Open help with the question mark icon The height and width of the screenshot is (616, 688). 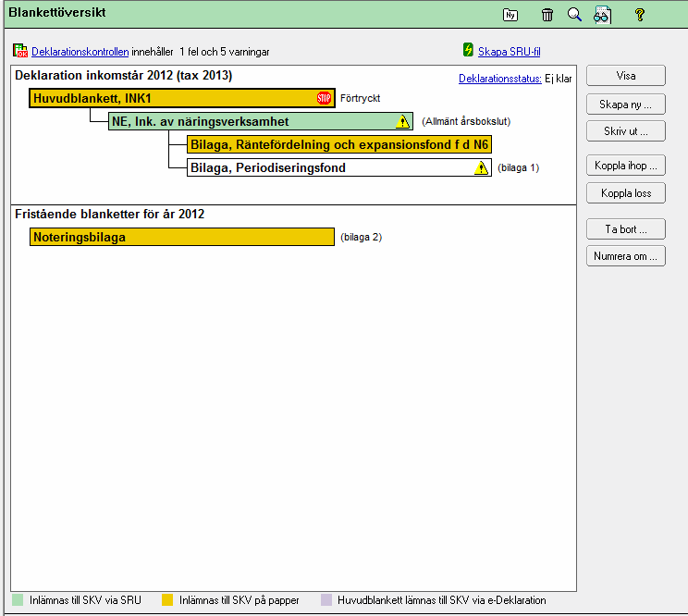click(639, 15)
